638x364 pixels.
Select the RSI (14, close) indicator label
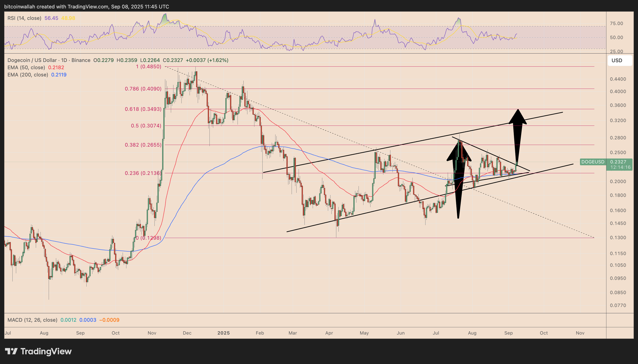[x=24, y=18]
